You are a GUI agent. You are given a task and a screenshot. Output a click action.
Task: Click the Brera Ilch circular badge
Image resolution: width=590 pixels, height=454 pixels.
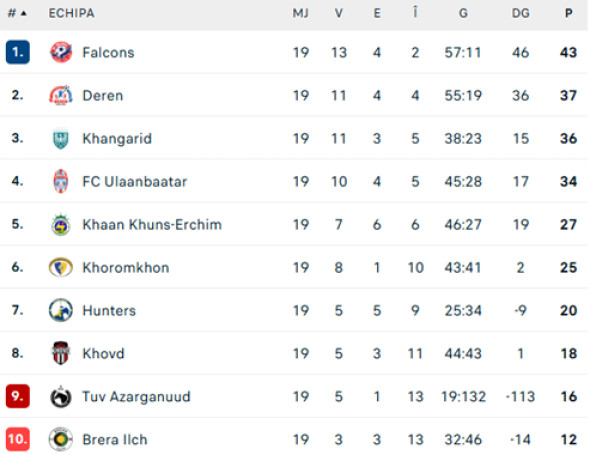pyautogui.click(x=61, y=439)
